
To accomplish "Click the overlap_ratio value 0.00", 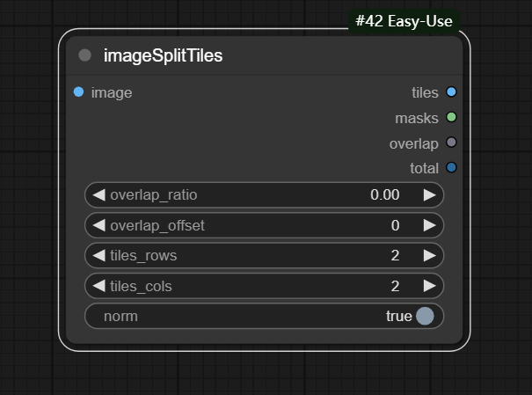I will [x=385, y=194].
